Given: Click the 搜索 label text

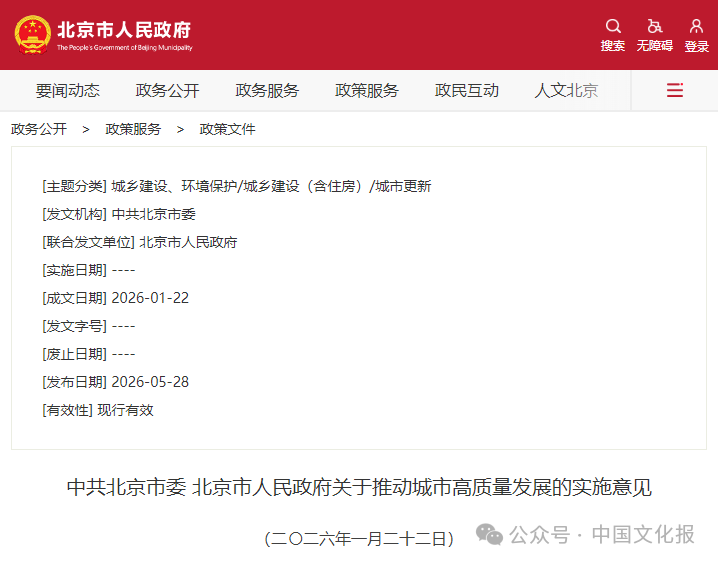Looking at the screenshot, I should 613,46.
